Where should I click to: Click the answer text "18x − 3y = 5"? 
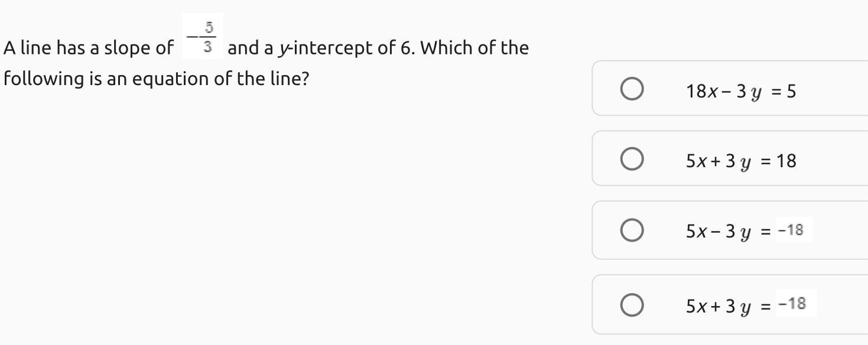coord(740,91)
